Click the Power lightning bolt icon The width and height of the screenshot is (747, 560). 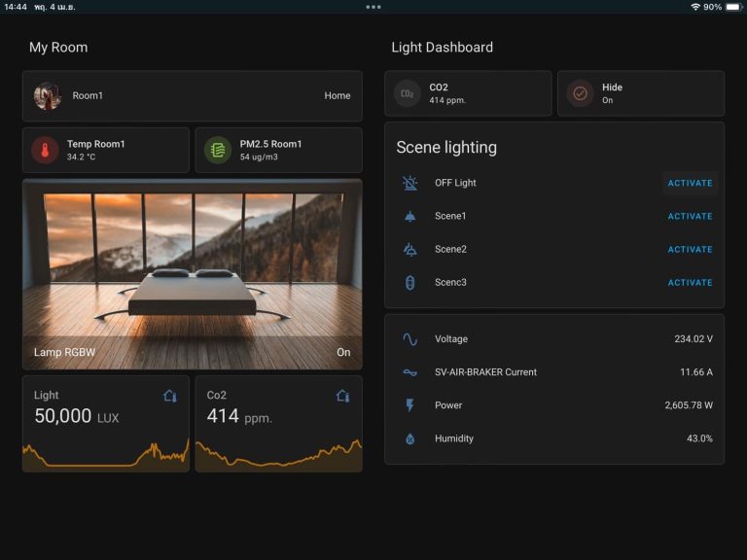click(x=410, y=405)
